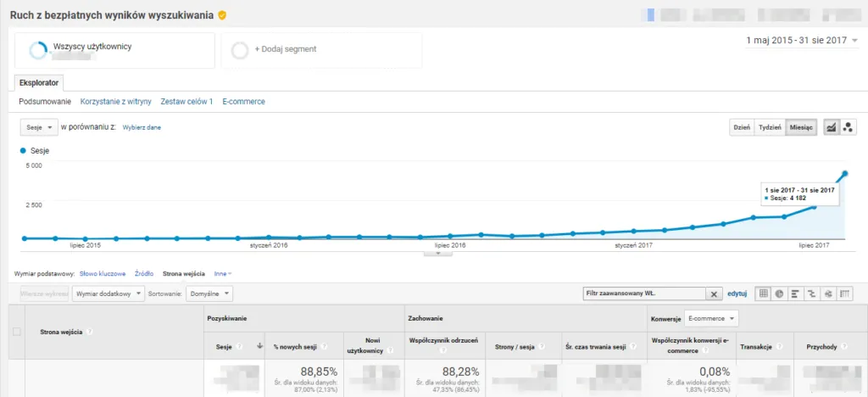This screenshot has width=868, height=397.
Task: Clear the advanced filter with X icon
Action: pyautogui.click(x=715, y=294)
